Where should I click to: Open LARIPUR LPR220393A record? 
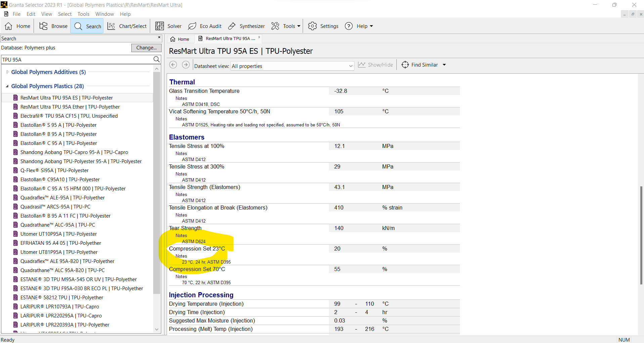coord(65,325)
